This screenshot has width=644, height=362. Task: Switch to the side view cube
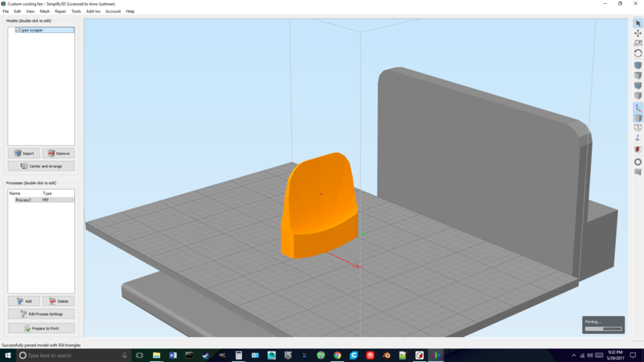638,96
